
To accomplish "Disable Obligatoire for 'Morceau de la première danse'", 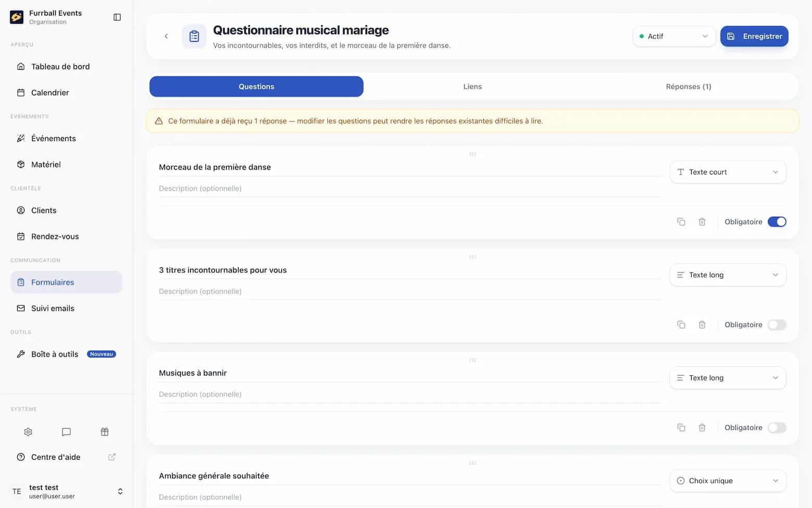I will point(777,222).
